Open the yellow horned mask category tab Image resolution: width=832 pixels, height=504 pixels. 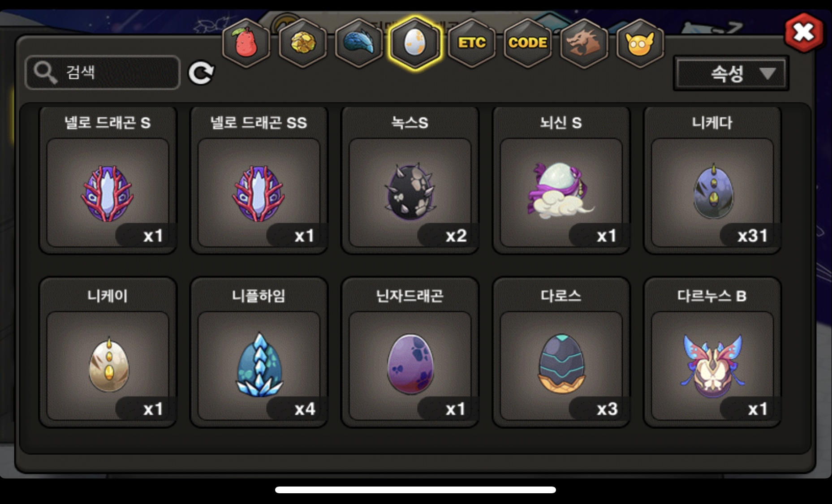click(x=640, y=43)
